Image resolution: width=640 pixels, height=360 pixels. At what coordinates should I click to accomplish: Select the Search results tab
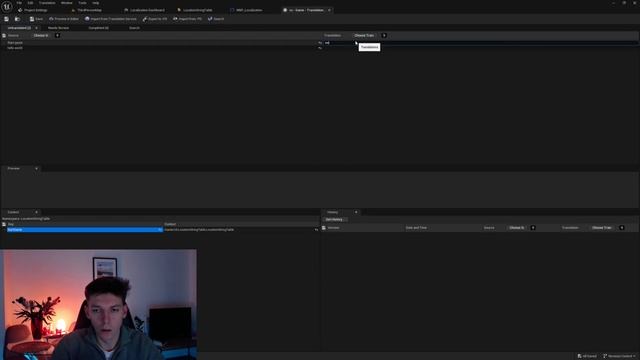click(134, 28)
